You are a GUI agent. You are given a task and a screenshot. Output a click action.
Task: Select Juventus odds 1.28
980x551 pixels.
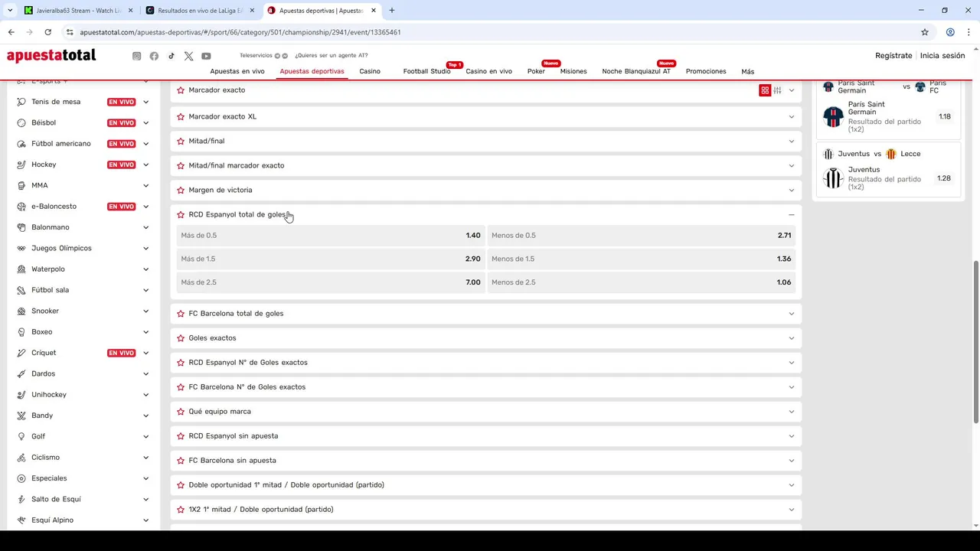tap(944, 178)
